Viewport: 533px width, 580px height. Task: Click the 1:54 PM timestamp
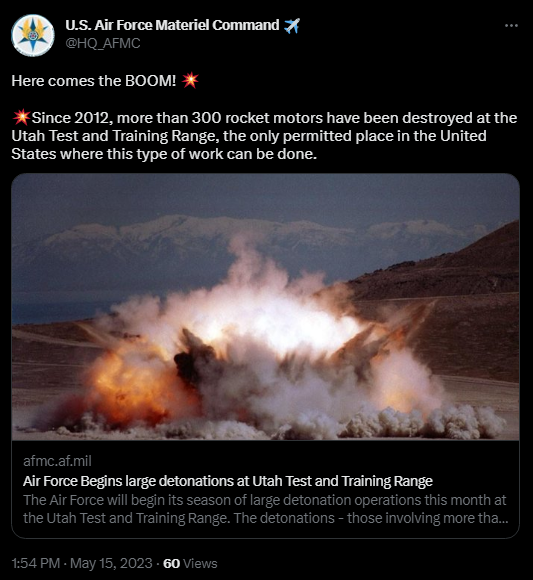tap(36, 563)
